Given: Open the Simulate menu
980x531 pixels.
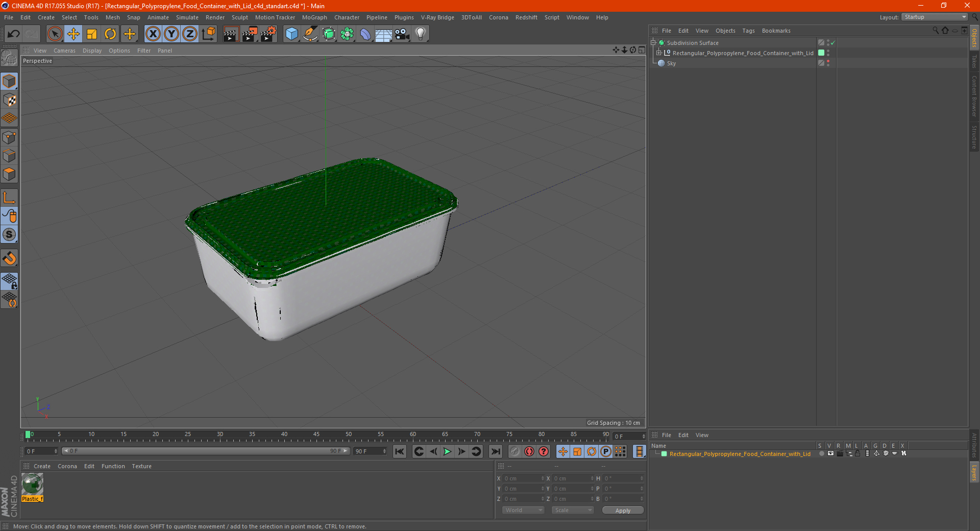Looking at the screenshot, I should (187, 17).
